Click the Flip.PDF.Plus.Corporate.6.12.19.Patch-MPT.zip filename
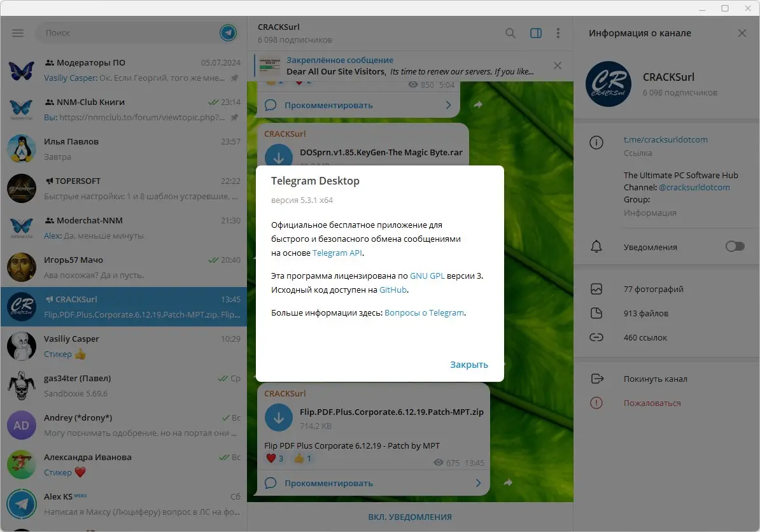 pos(391,412)
